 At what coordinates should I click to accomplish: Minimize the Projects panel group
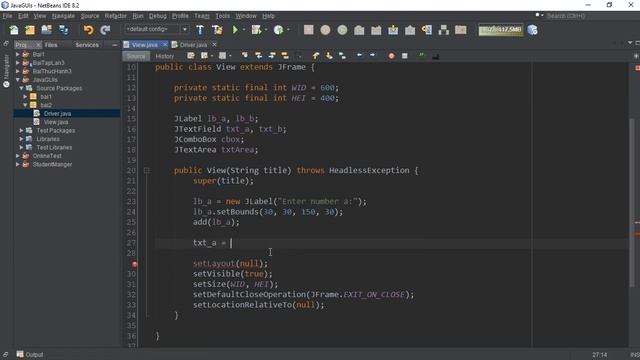(x=115, y=45)
